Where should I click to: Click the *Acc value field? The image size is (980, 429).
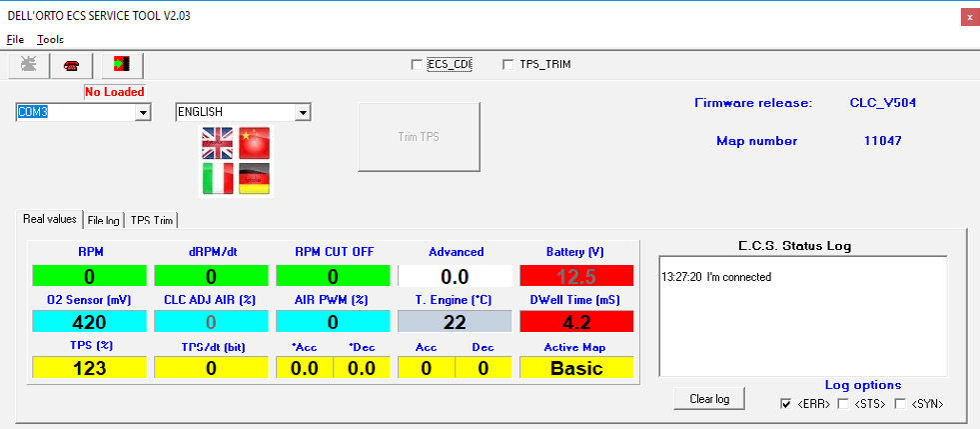coord(305,368)
